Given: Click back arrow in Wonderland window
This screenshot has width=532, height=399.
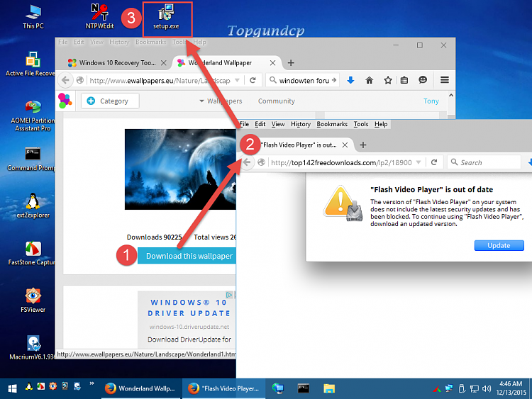Looking at the screenshot, I should point(65,80).
